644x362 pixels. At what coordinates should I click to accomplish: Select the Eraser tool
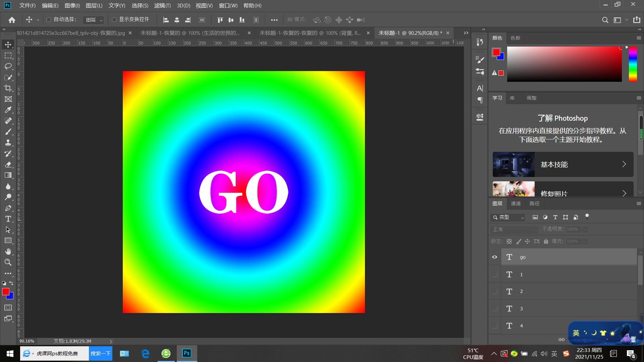point(8,165)
